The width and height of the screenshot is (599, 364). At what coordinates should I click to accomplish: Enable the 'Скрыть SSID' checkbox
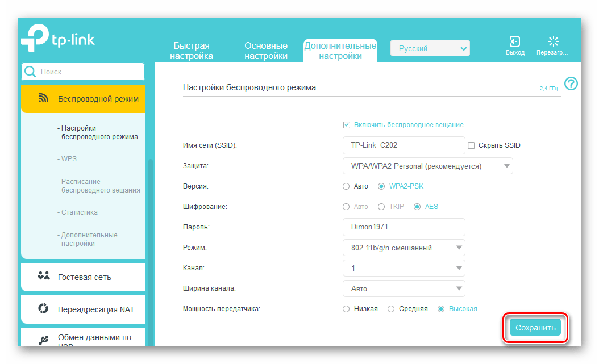click(x=471, y=145)
